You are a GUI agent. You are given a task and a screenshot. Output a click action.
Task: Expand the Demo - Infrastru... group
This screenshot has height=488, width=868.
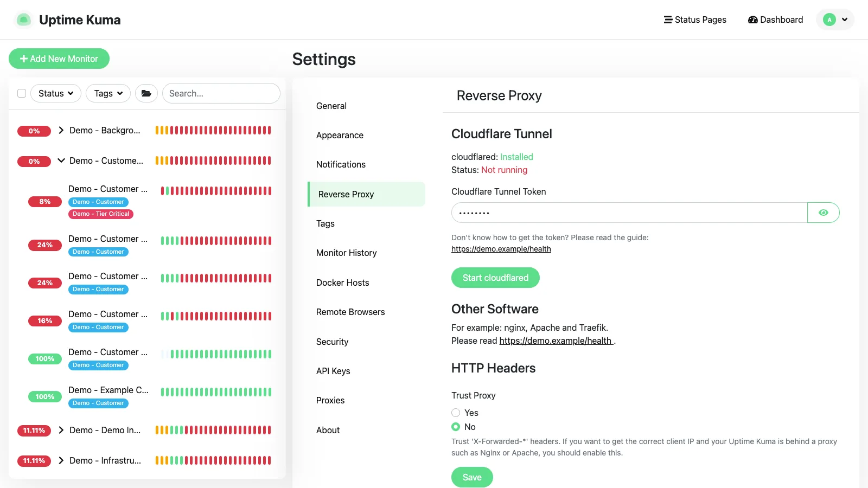(x=61, y=460)
